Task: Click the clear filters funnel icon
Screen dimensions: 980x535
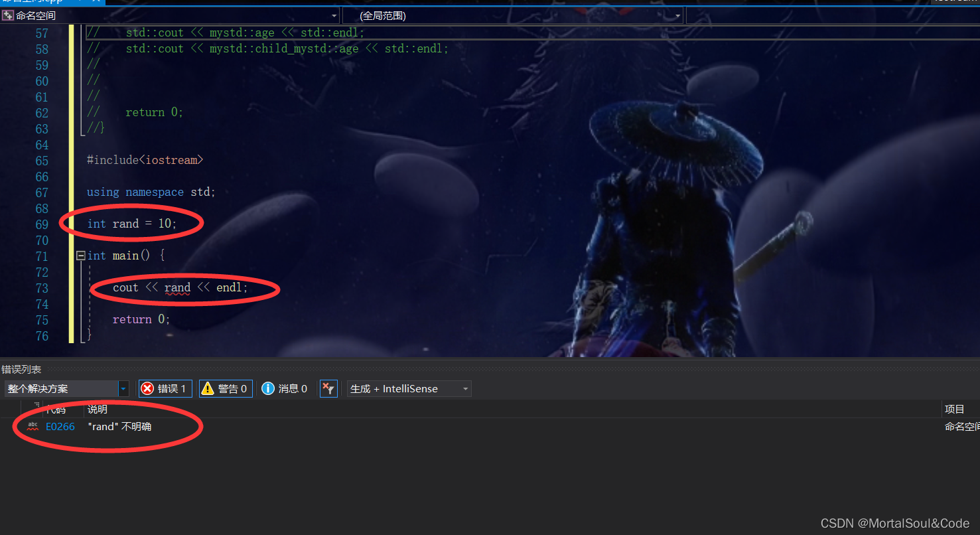Action: click(328, 388)
